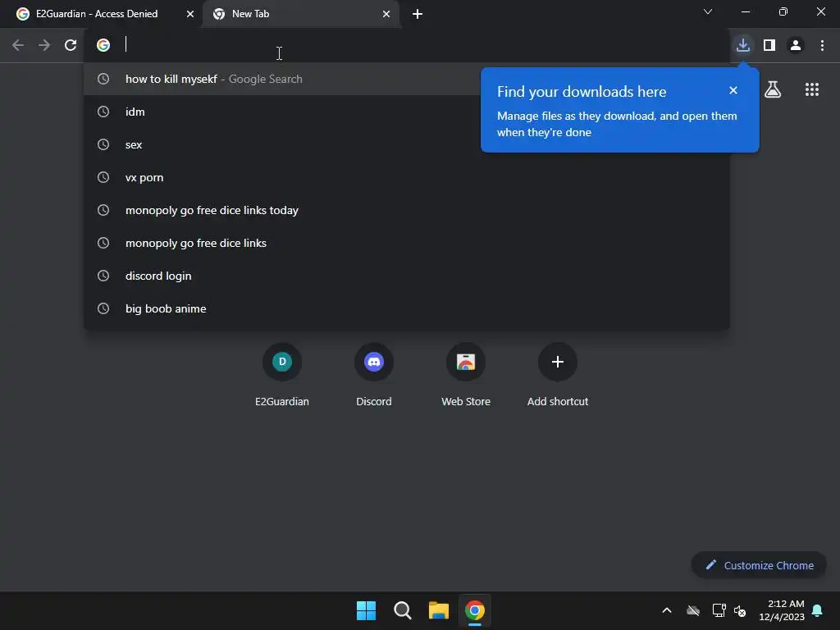Open the profile avatar icon
The width and height of the screenshot is (840, 630).
[x=796, y=45]
